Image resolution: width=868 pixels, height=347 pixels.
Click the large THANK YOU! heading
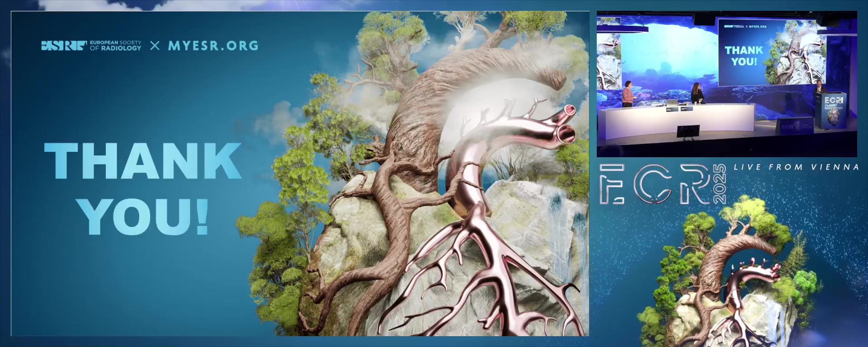click(143, 188)
